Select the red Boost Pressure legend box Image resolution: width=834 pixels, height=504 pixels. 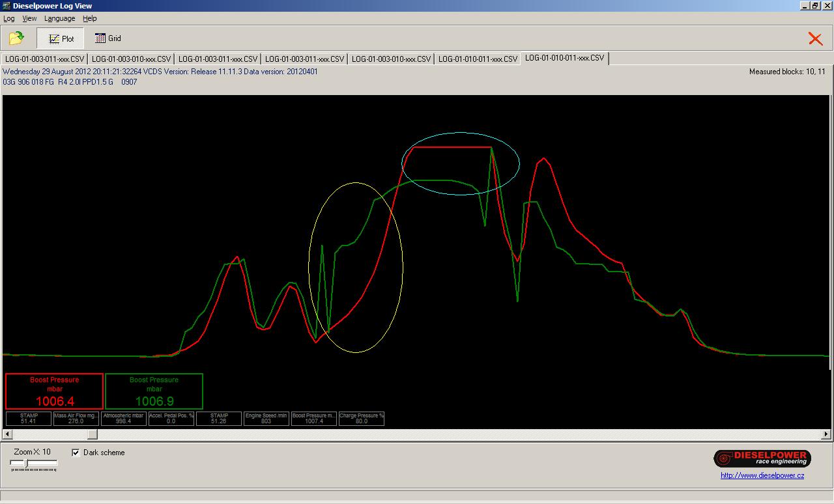tap(55, 391)
